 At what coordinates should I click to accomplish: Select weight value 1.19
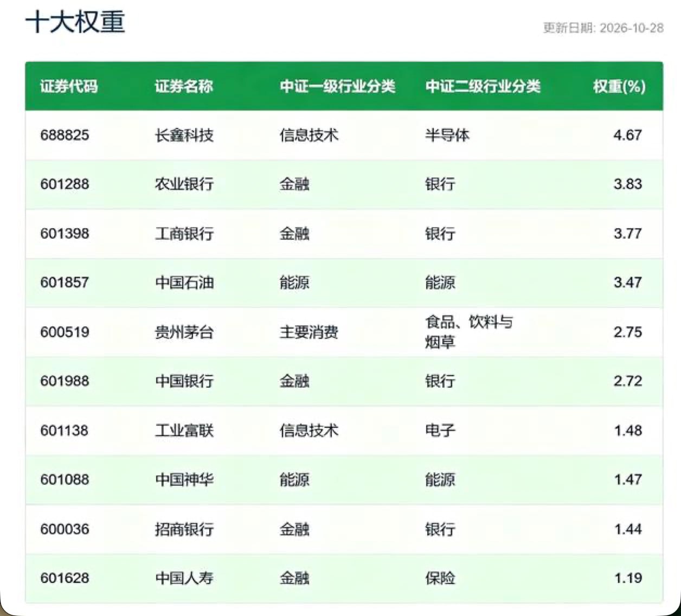coord(628,578)
